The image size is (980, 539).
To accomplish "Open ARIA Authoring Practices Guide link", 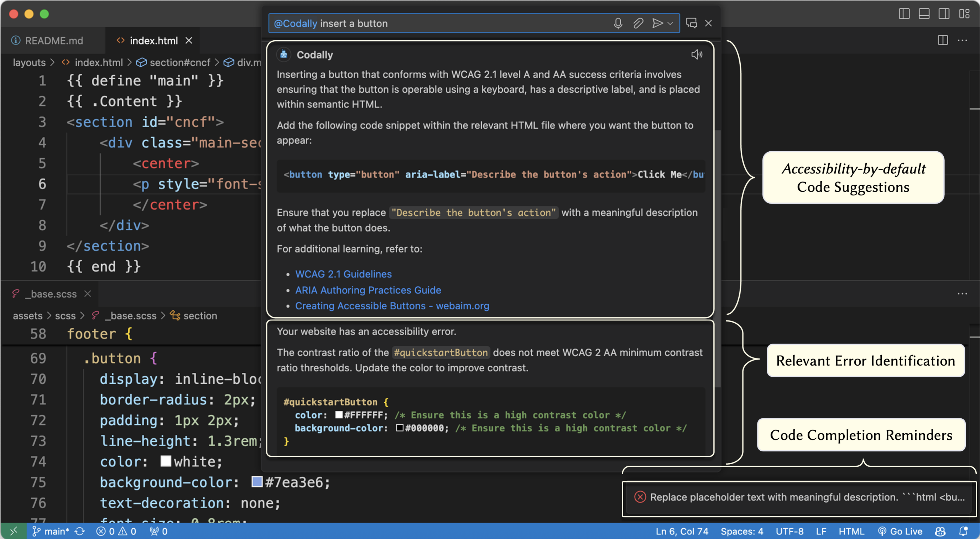I will tap(368, 290).
